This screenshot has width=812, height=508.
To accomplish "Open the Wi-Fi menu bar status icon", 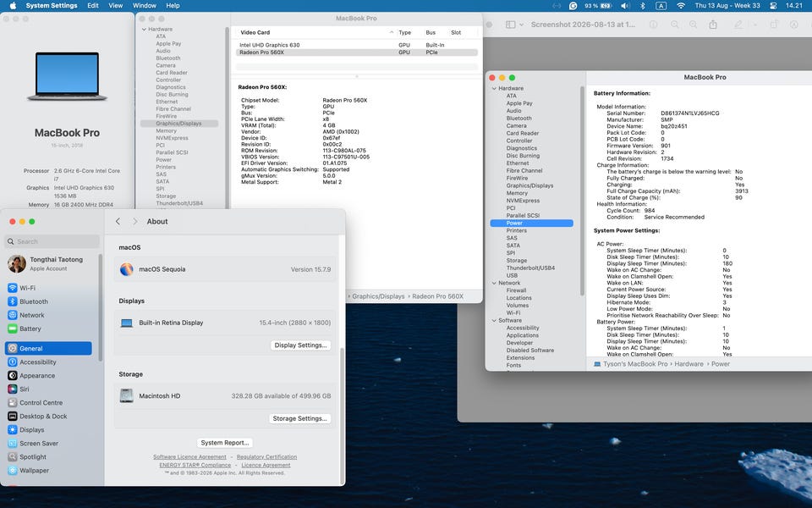I will point(680,6).
